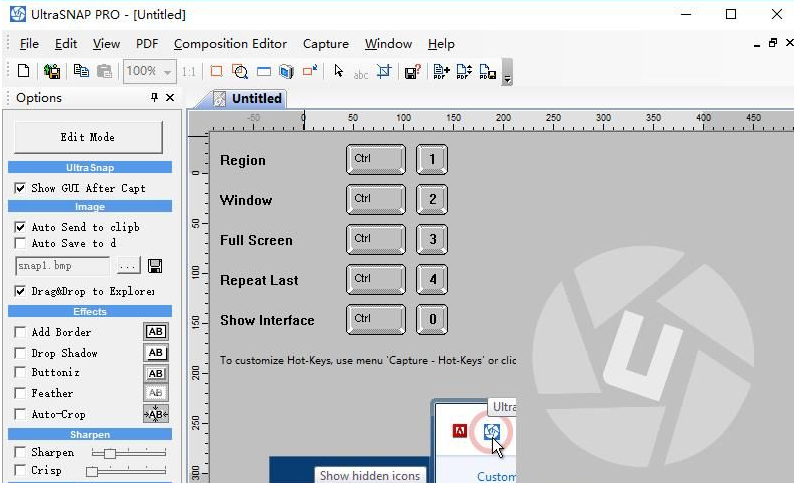The image size is (794, 483).
Task: Start a window capture from toolbar
Action: point(264,71)
